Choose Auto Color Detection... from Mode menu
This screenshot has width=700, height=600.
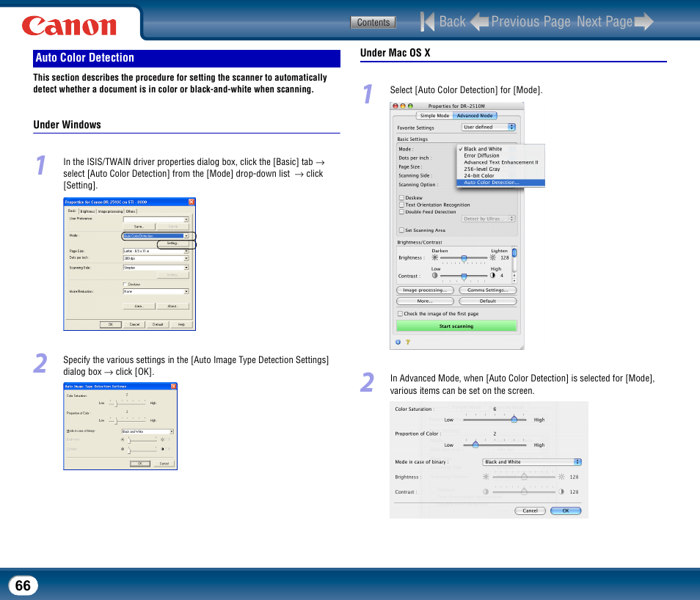(x=500, y=183)
